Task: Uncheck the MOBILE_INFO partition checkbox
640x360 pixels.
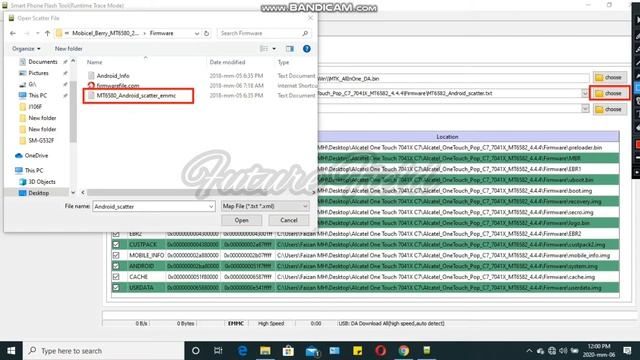Action: pyautogui.click(x=116, y=255)
